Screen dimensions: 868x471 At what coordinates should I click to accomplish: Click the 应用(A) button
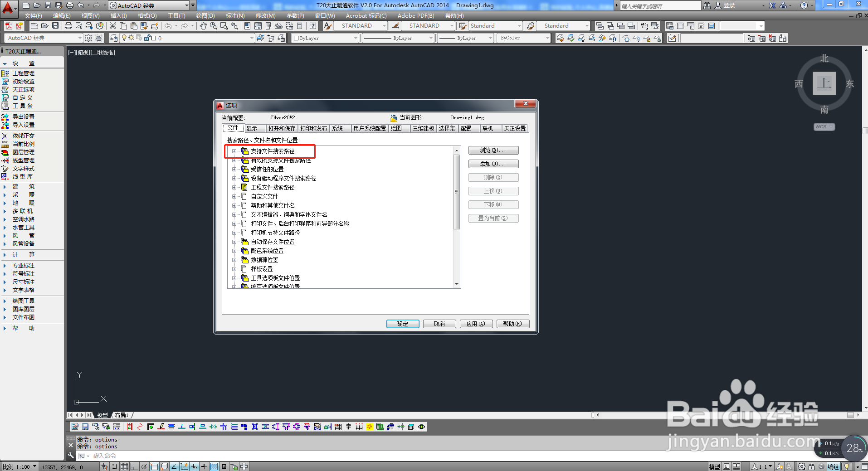coord(476,324)
